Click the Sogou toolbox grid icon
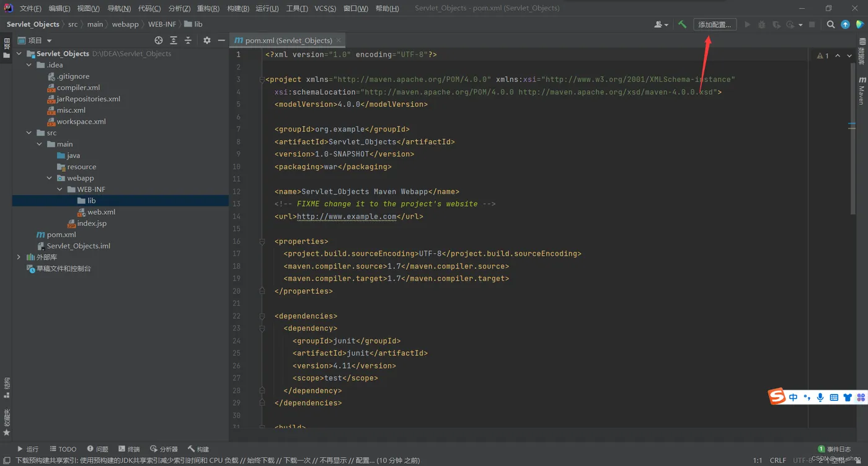The height and width of the screenshot is (466, 868). tap(861, 397)
